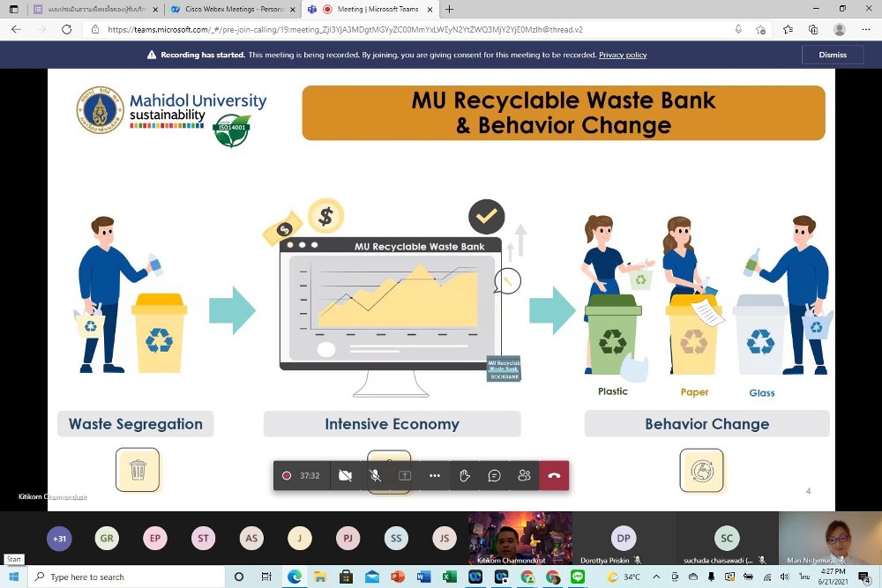
Task: Raise your hand in the meeting
Action: 465,476
